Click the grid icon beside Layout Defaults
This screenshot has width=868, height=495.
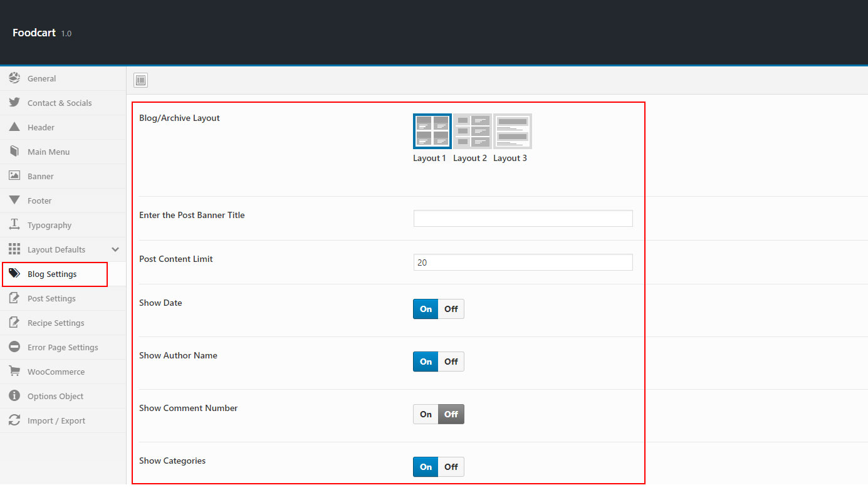tap(14, 249)
